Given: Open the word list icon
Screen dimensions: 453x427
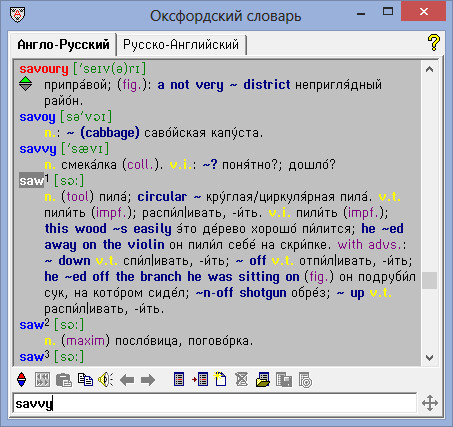Looking at the screenshot, I should (179, 380).
